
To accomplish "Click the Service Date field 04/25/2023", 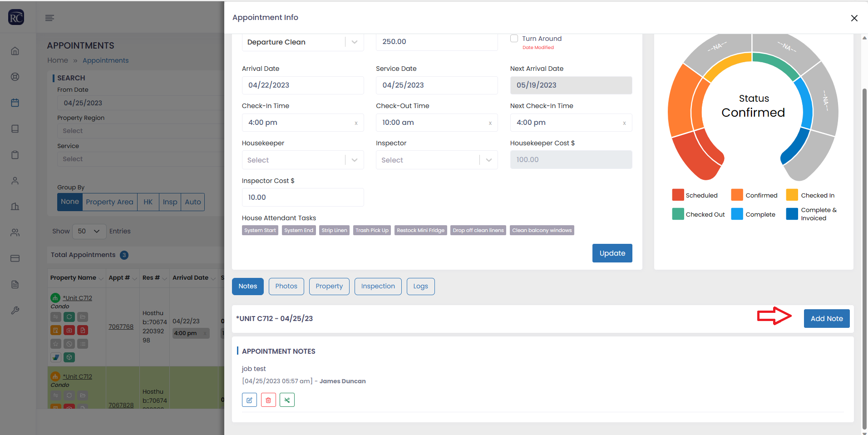I will (437, 85).
